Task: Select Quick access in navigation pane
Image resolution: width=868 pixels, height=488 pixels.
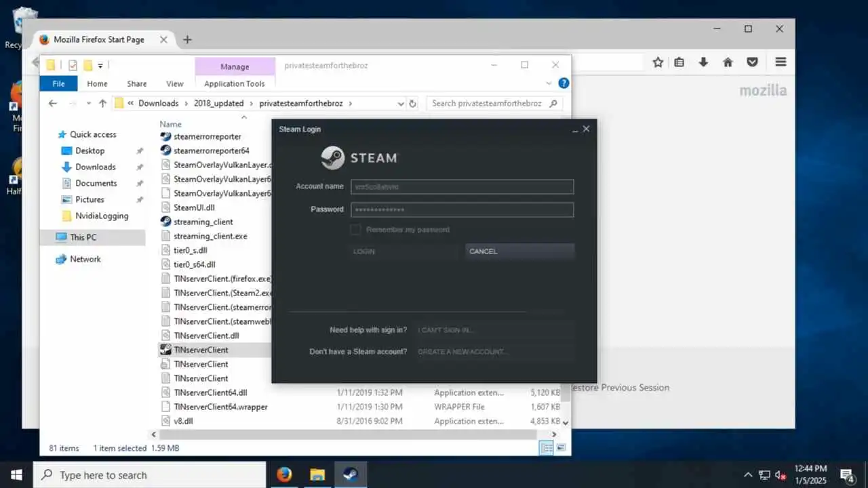Action: pyautogui.click(x=93, y=134)
